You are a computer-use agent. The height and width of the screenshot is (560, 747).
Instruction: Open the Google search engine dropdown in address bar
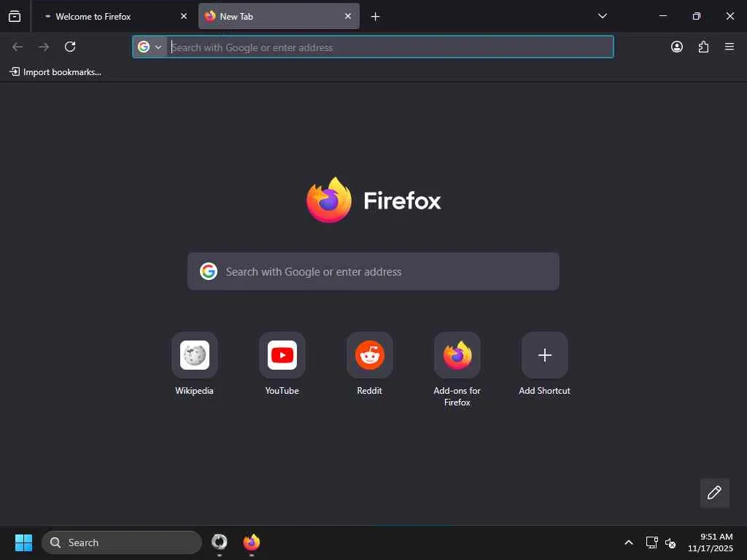pyautogui.click(x=150, y=47)
